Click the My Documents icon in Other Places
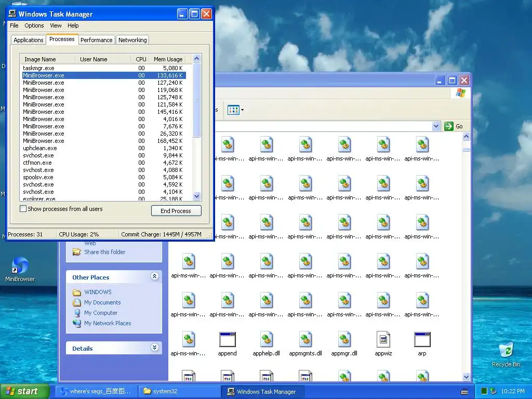Screen dimensions: 532x399 tap(77, 302)
